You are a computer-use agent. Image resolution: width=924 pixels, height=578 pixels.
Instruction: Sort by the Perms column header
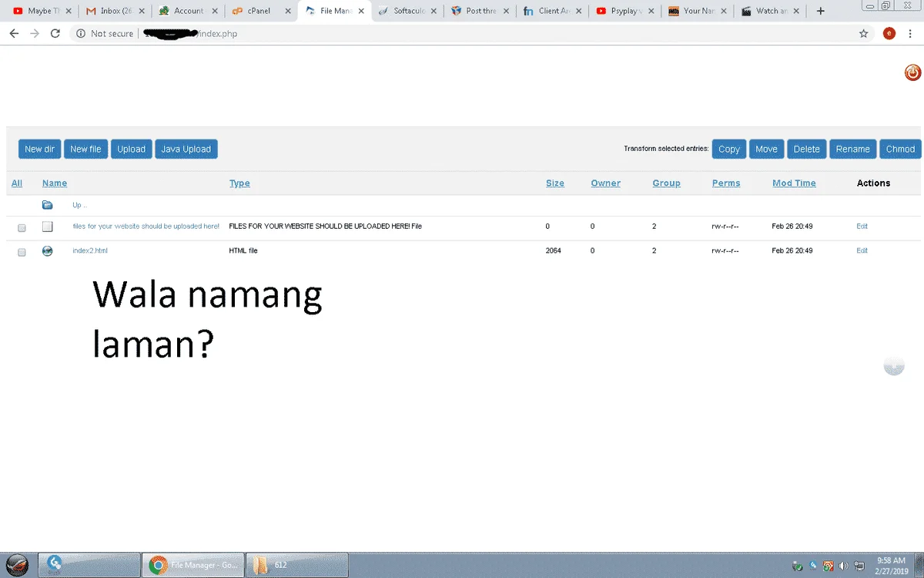tap(726, 183)
